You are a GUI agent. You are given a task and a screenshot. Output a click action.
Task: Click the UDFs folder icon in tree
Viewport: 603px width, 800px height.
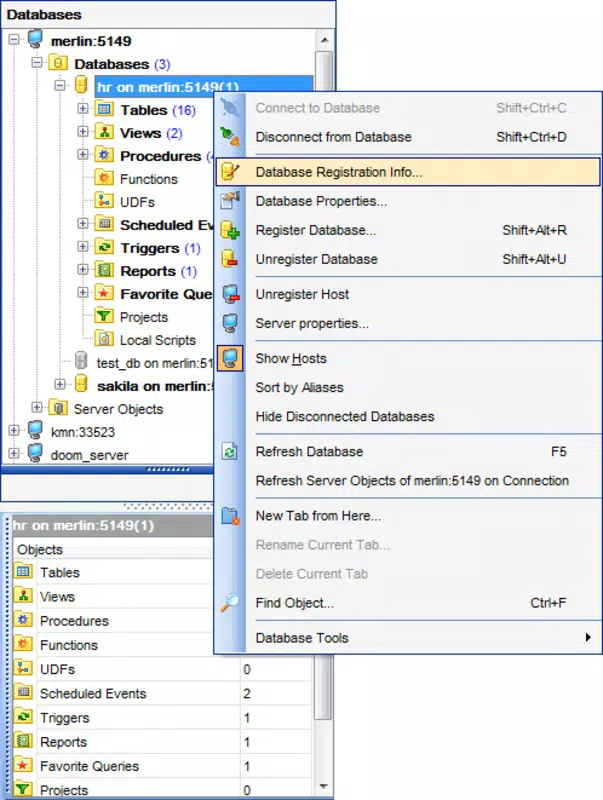(104, 201)
